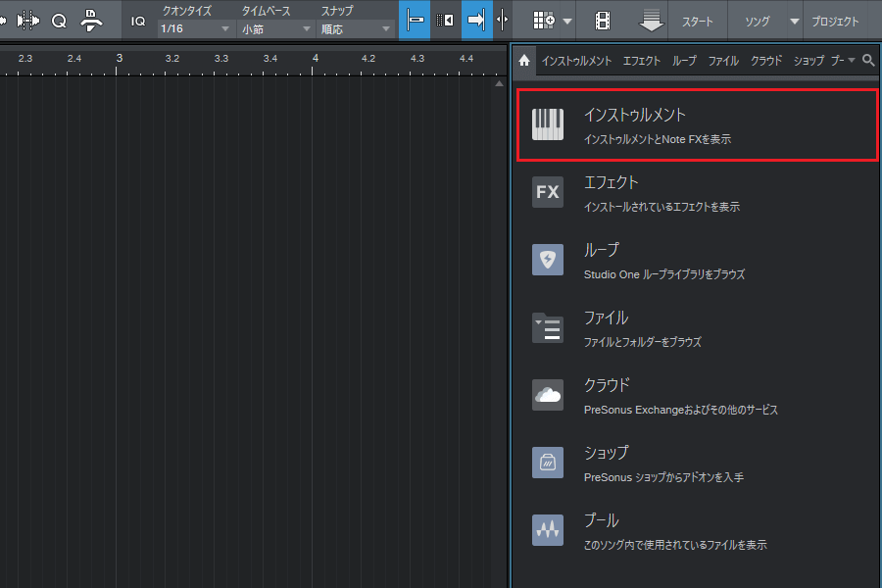Click text Studio One ループライブラリをブラウズ
Image resolution: width=882 pixels, height=588 pixels.
(x=664, y=274)
